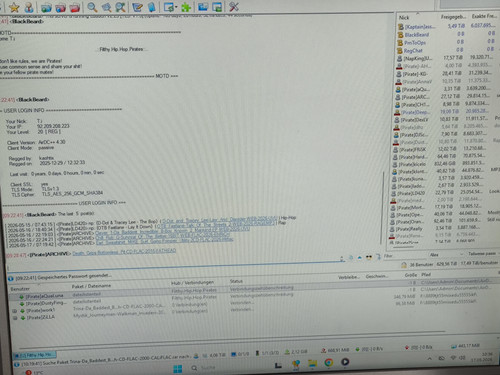This screenshot has width=500, height=375.
Task: Open Settings via wrench and screwdriver icon
Action: click(x=234, y=6)
